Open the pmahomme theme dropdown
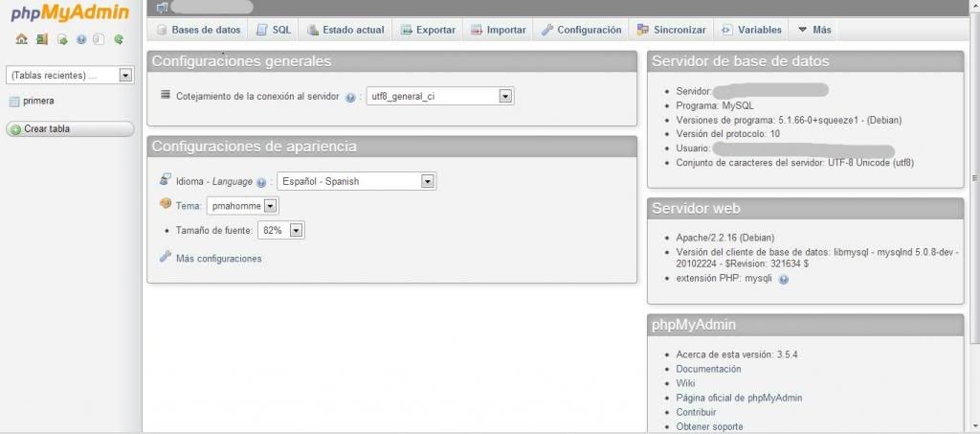 [270, 206]
